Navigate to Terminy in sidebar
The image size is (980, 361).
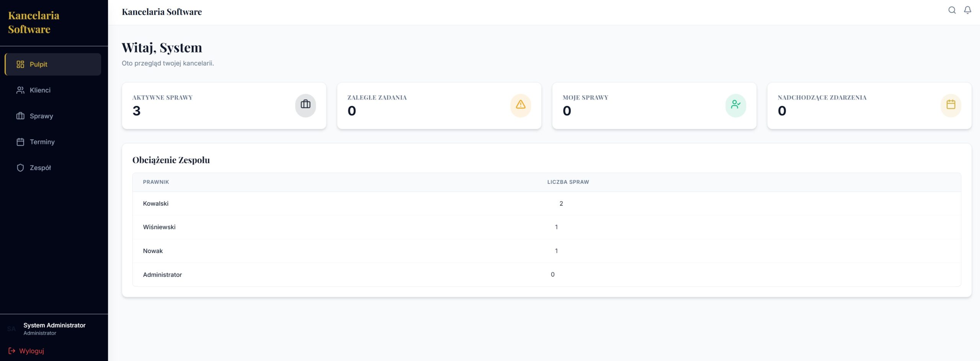point(42,142)
